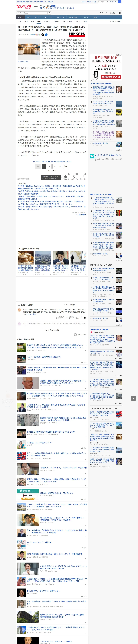The height and width of the screenshot is (644, 138).
Task: Select the トップ tab
Action: [20, 17]
